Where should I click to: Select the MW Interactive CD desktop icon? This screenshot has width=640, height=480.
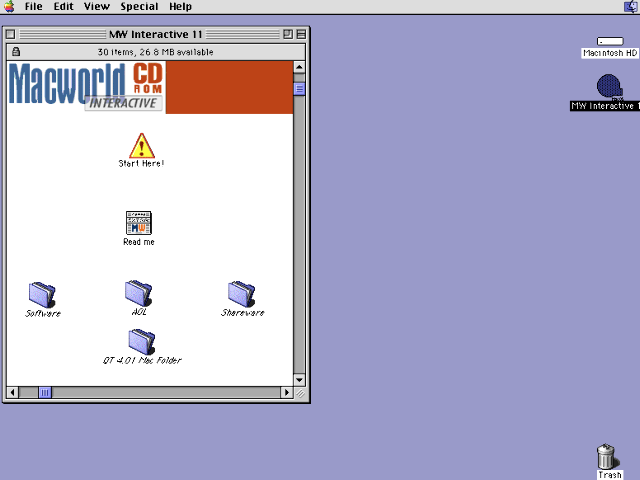(x=609, y=87)
